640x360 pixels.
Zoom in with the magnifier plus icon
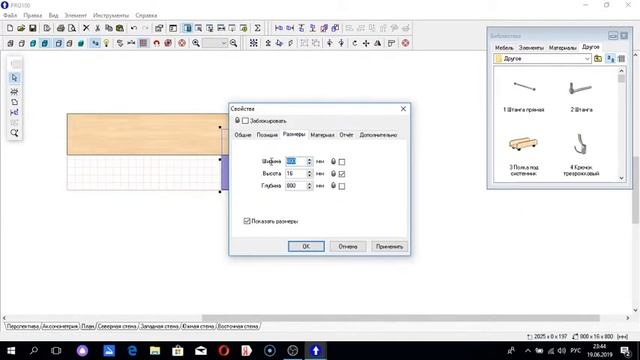coord(196,43)
